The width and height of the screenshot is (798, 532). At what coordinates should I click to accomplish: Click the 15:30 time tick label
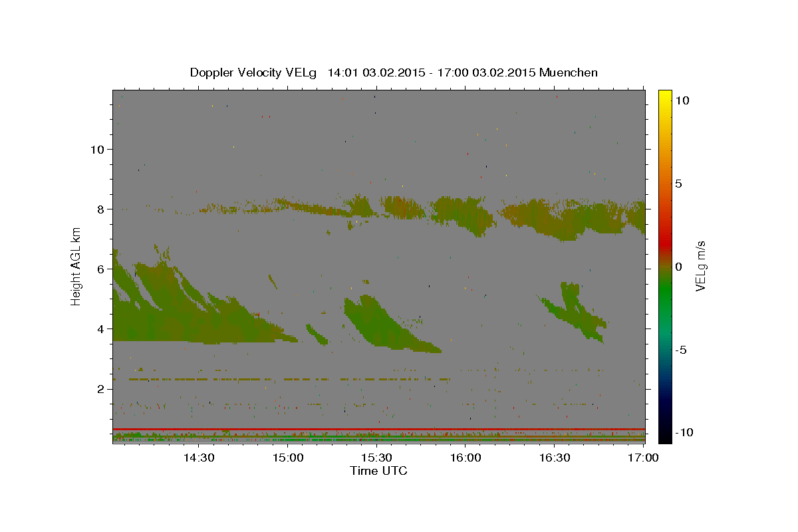coord(376,458)
